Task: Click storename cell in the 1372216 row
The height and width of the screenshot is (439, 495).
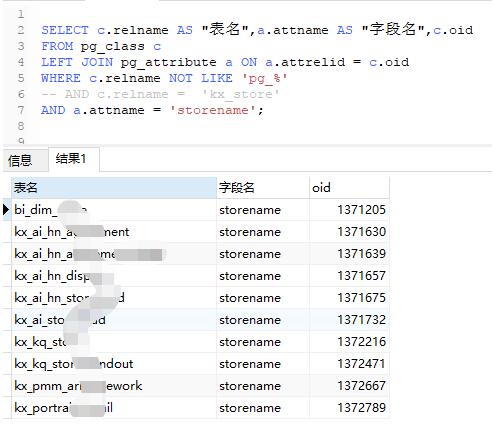Action: pyautogui.click(x=263, y=342)
